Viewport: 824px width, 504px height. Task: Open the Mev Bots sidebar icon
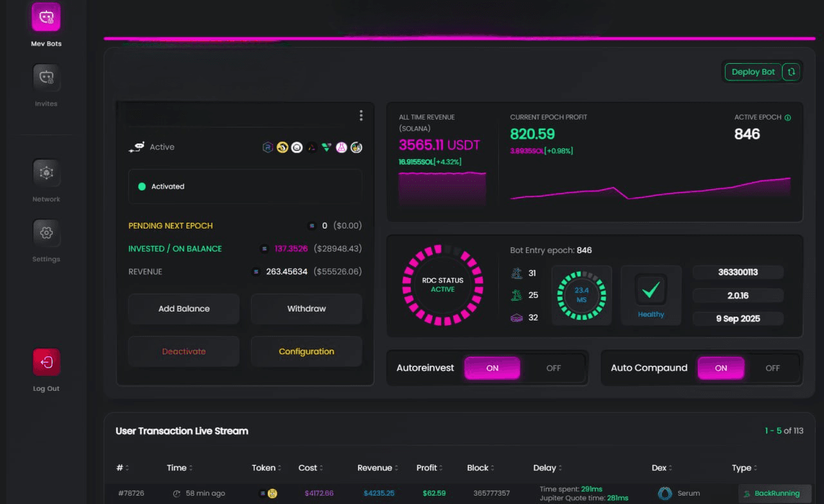(46, 17)
